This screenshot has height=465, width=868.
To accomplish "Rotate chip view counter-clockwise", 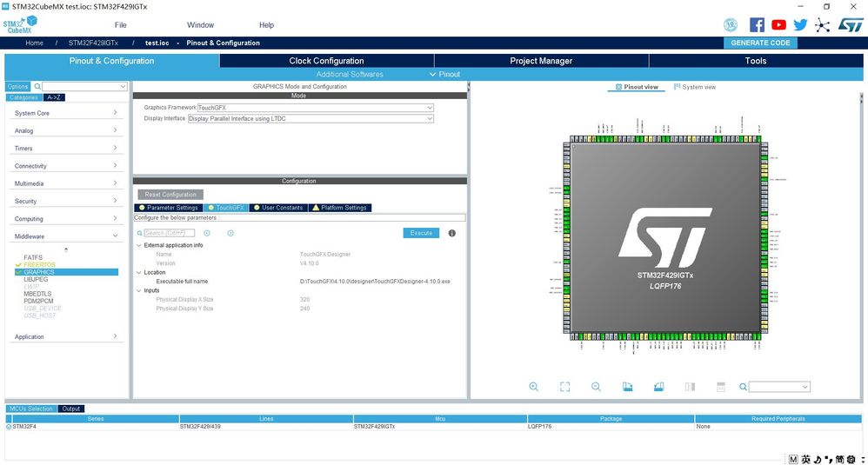I will point(658,387).
